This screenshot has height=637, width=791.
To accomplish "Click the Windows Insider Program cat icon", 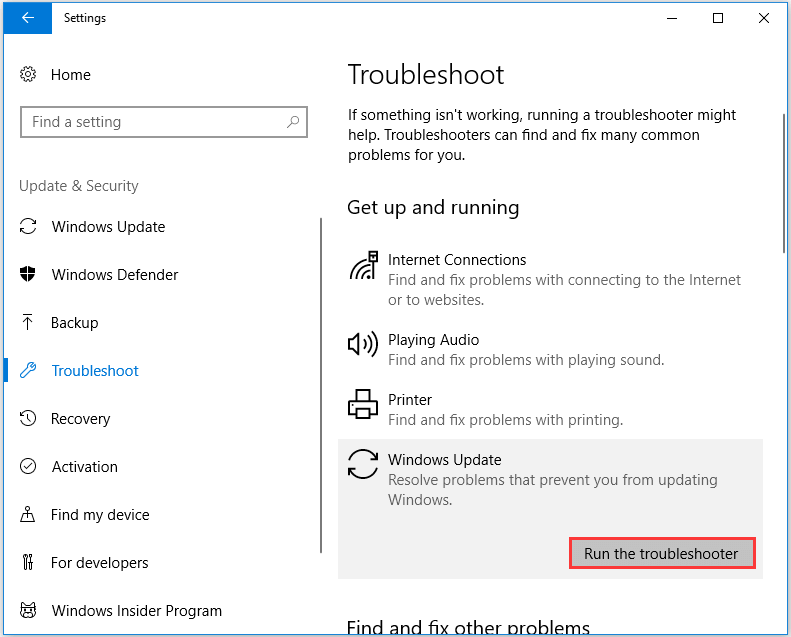I will (28, 610).
